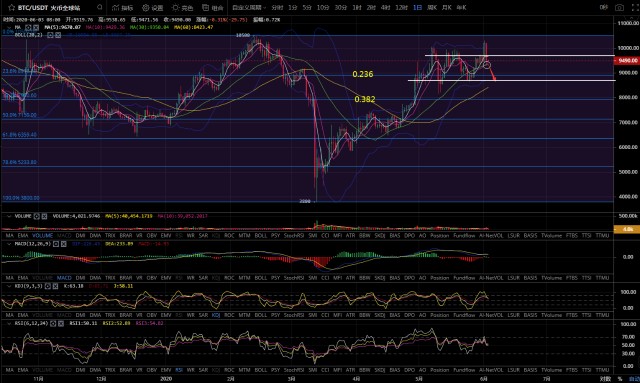Switch to the 周K weekly timeframe

432,7
